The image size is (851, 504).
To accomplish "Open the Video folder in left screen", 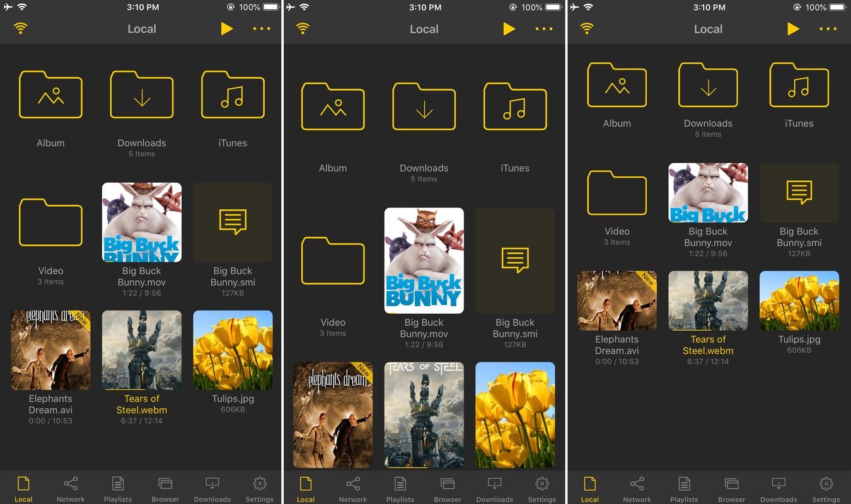I will [50, 222].
